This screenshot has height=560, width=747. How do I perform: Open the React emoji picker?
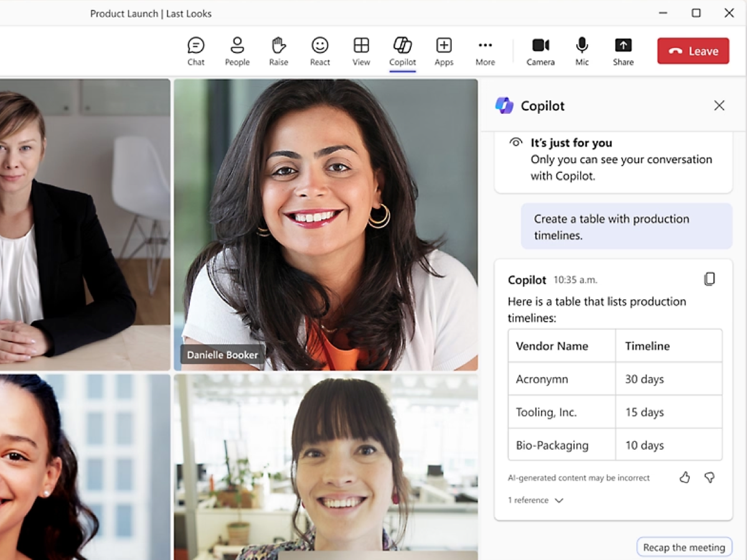tap(320, 51)
